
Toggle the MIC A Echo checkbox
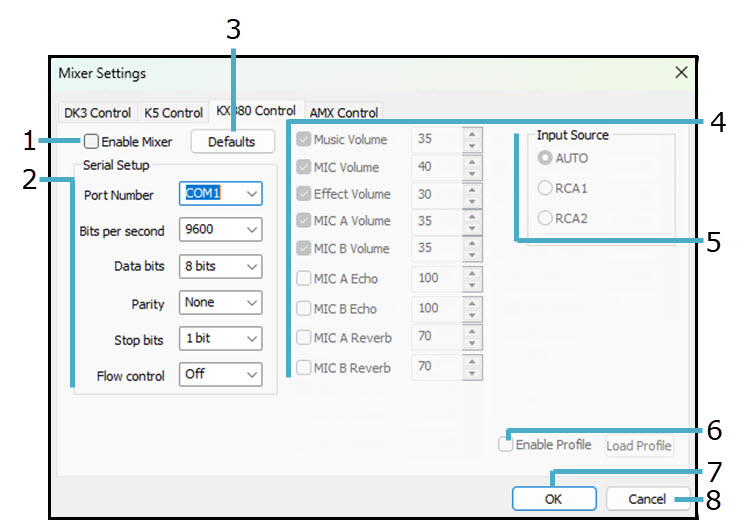point(304,279)
